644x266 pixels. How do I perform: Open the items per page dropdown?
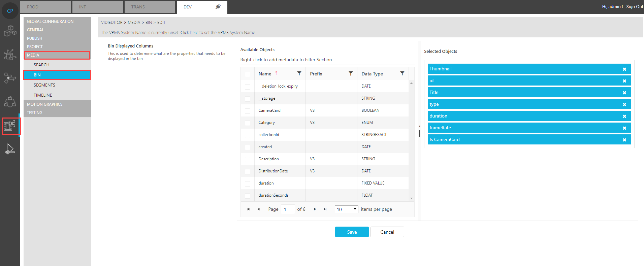click(346, 209)
